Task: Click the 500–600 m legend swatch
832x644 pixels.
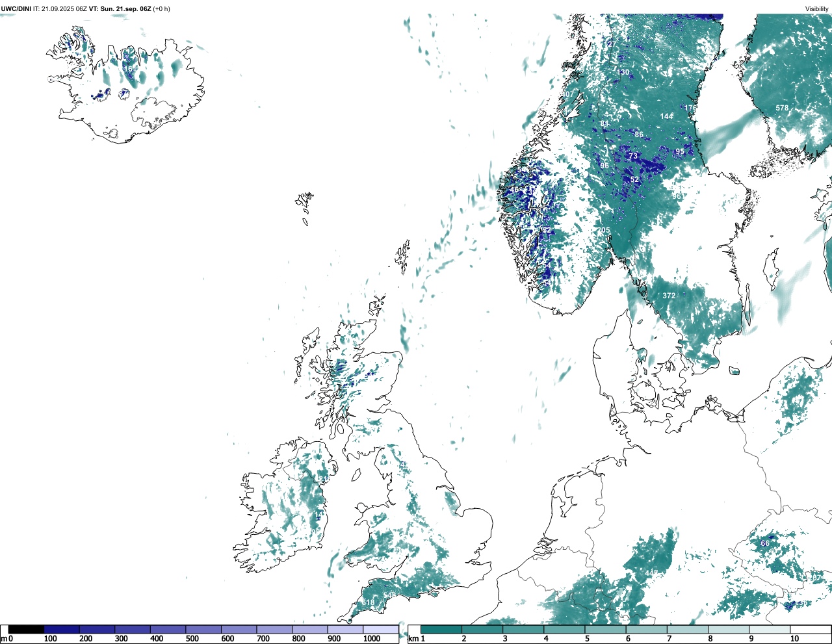Action: [x=203, y=630]
